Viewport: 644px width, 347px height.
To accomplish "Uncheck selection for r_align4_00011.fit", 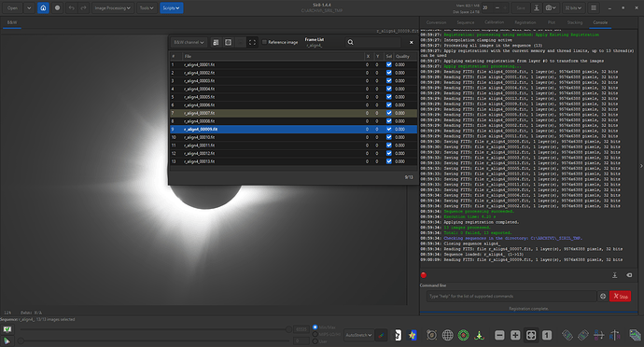I will click(x=389, y=146).
